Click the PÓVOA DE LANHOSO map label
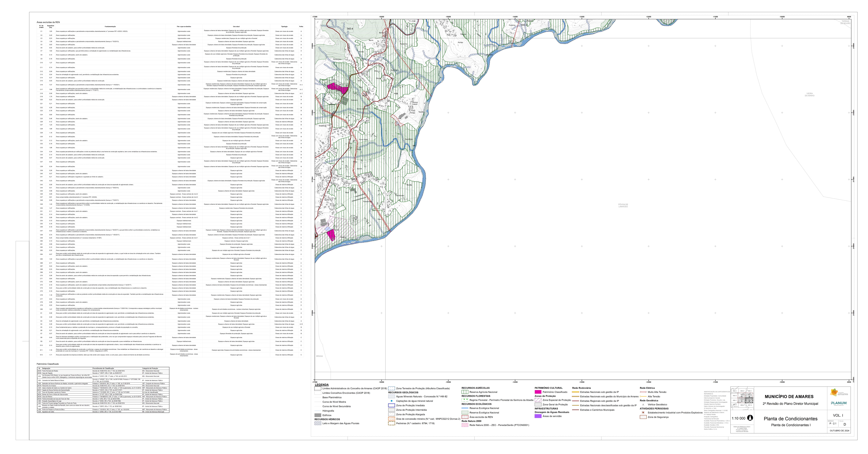Viewport: 868px width, 454px height. 623,205
